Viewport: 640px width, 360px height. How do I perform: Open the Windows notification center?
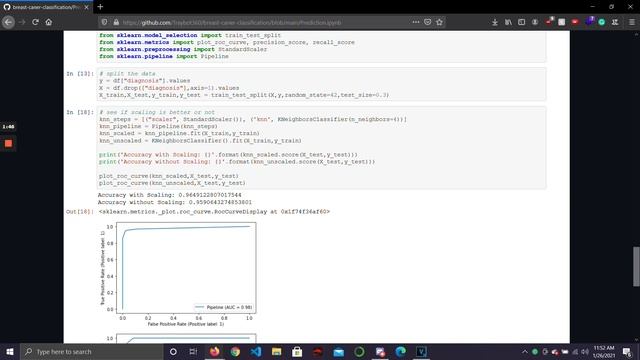(627, 352)
